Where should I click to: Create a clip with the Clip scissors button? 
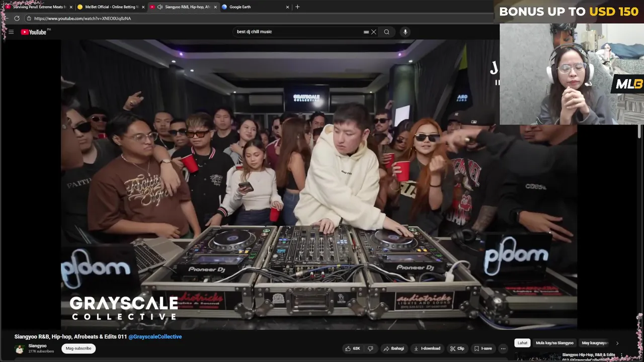[457, 348]
